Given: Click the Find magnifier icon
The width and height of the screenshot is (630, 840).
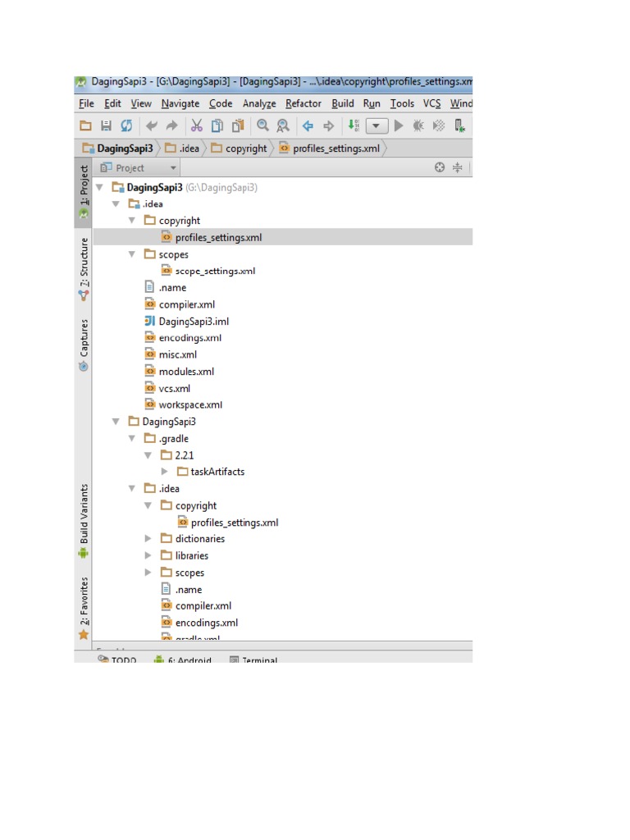Looking at the screenshot, I should pyautogui.click(x=262, y=126).
